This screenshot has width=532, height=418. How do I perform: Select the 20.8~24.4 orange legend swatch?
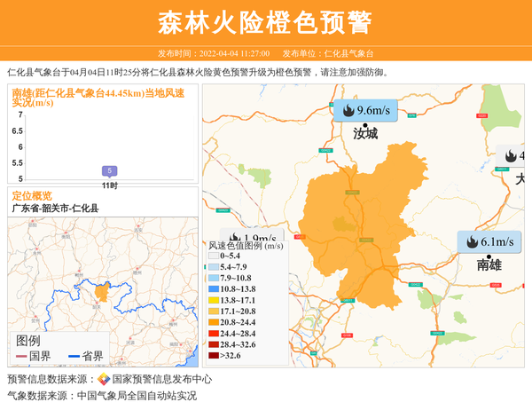214,322
